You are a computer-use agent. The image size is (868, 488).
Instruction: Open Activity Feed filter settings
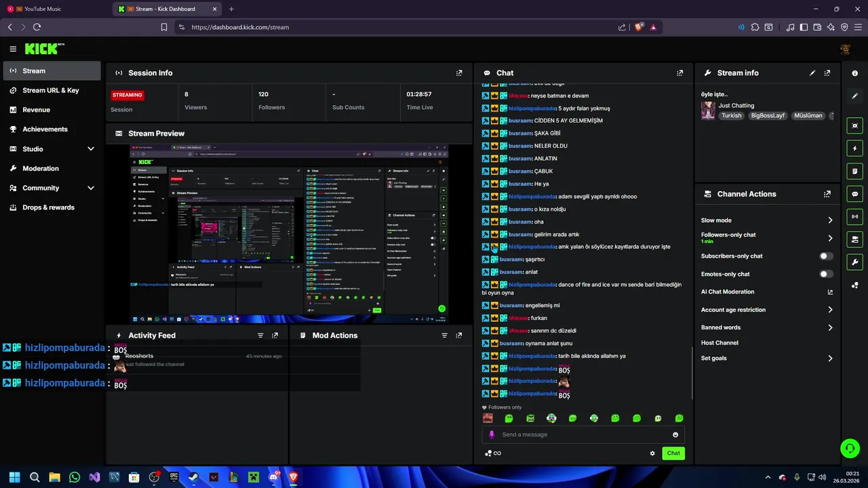(x=260, y=335)
